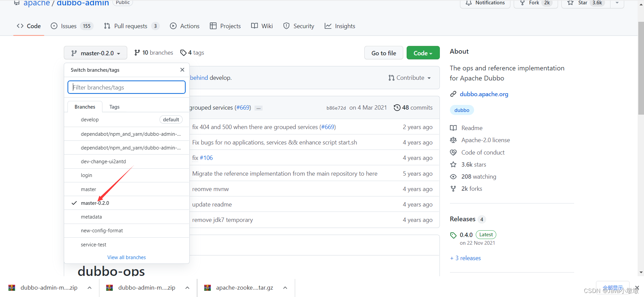The height and width of the screenshot is (297, 644).
Task: Open the Code of conduct link
Action: tap(483, 153)
